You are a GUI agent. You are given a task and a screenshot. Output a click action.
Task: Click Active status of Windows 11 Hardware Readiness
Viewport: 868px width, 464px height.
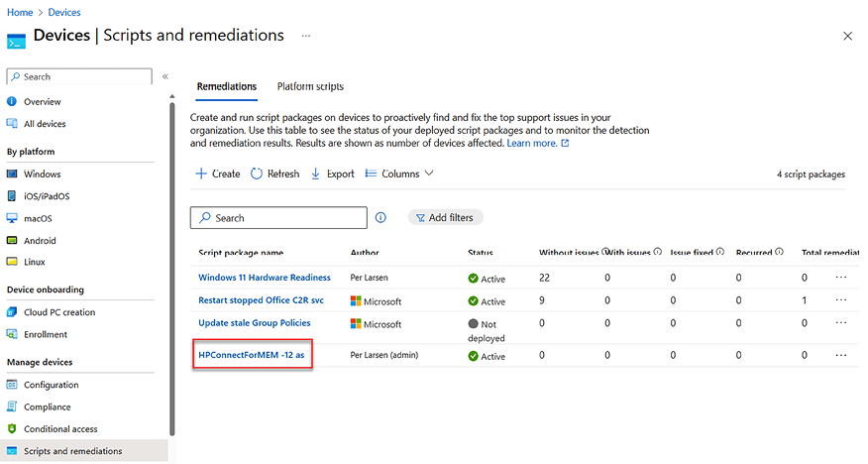click(x=487, y=279)
